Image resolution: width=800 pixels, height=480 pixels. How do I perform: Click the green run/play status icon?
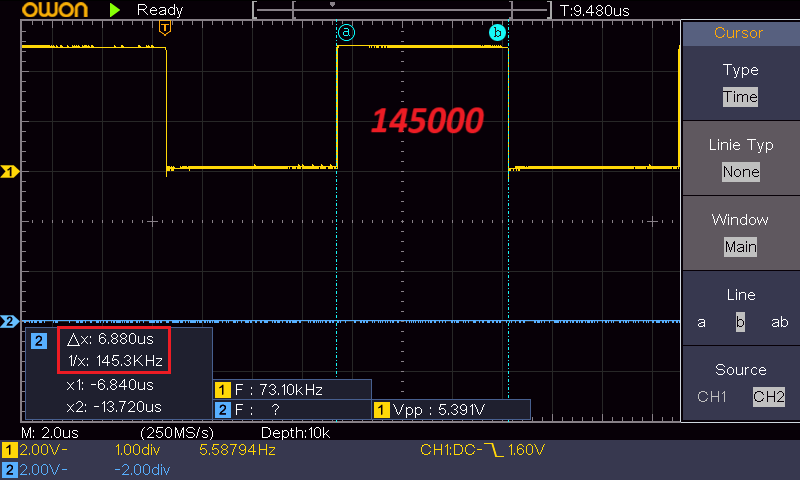(x=115, y=10)
